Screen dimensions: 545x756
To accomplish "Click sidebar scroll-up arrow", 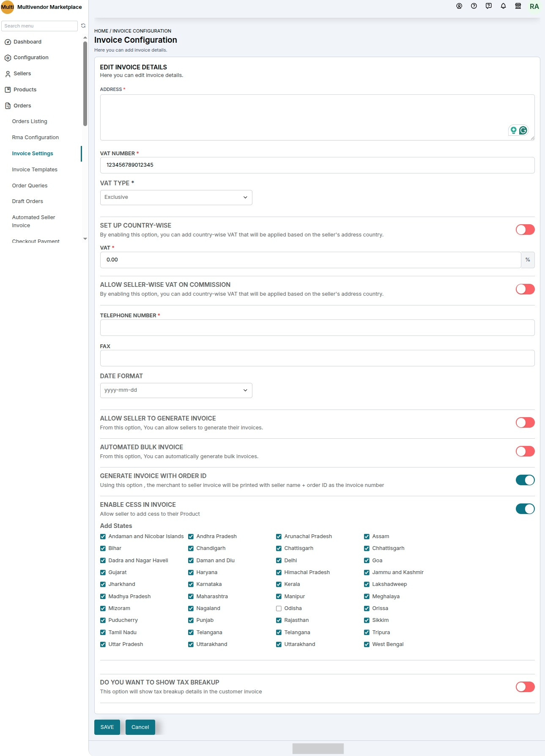I will click(x=85, y=38).
